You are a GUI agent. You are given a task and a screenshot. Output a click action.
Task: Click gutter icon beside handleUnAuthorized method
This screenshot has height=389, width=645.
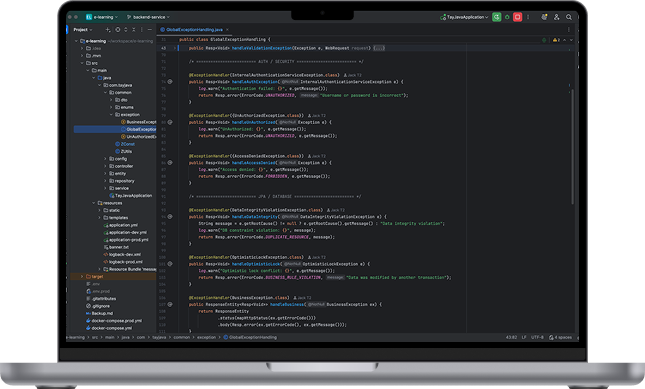[x=170, y=122]
